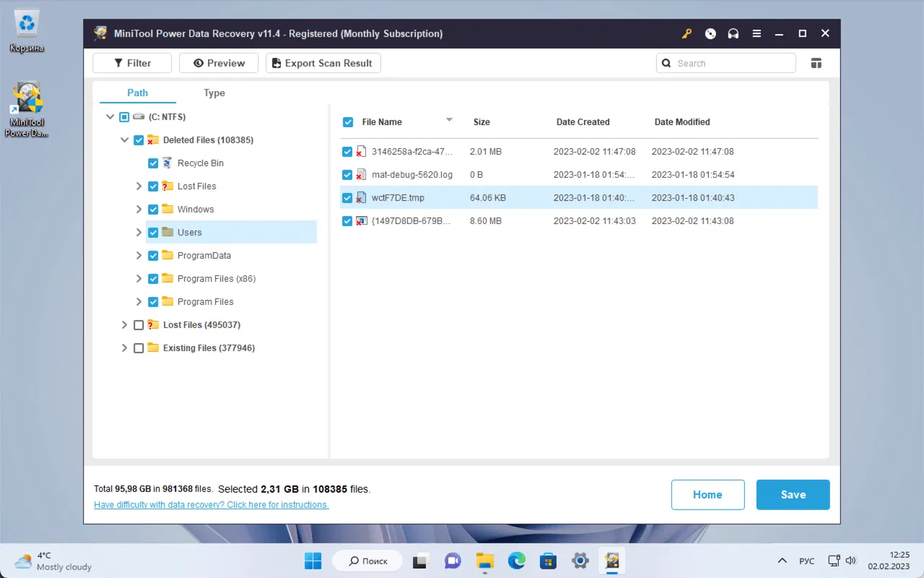Click the Deleted Files (108385) folder icon
The width and height of the screenshot is (924, 578).
tap(153, 140)
